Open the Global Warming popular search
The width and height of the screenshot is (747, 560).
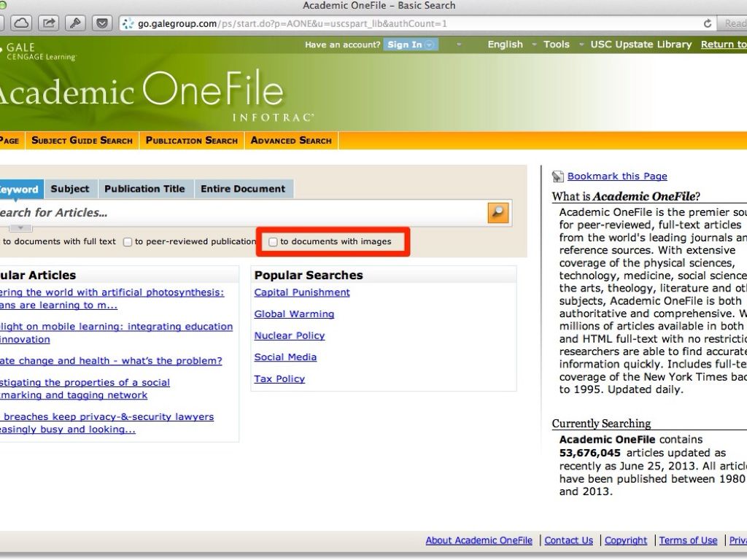(294, 314)
